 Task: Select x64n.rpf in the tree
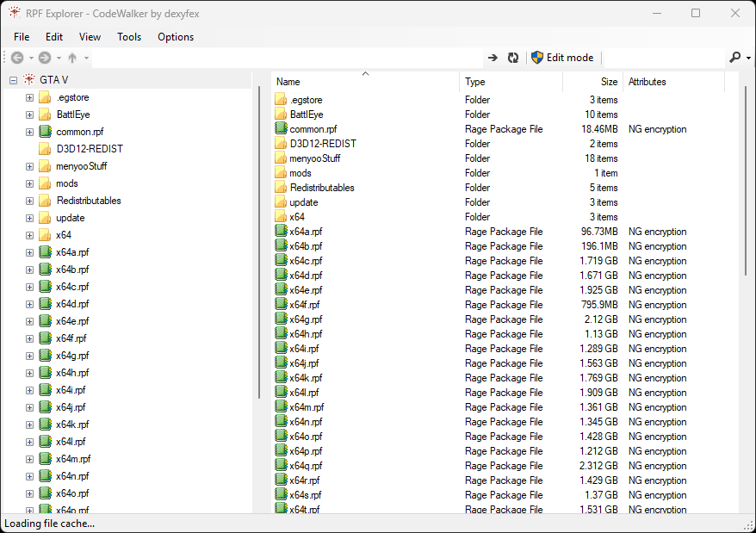72,476
